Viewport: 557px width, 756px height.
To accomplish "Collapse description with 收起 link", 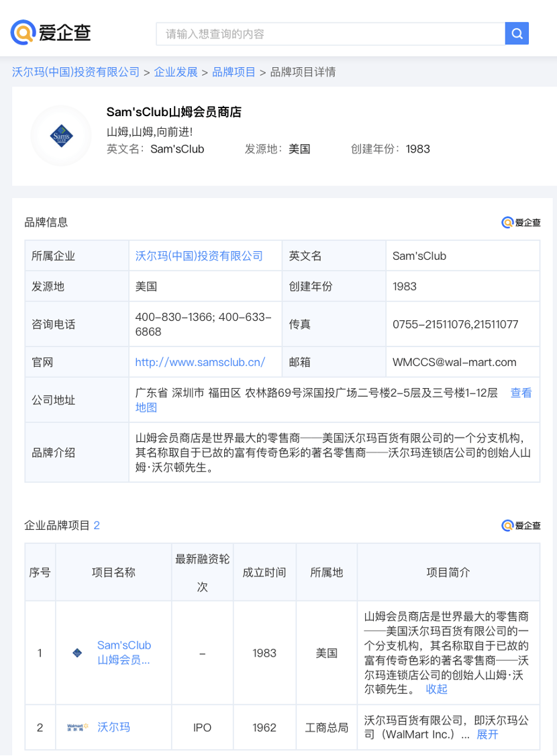I will click(437, 689).
